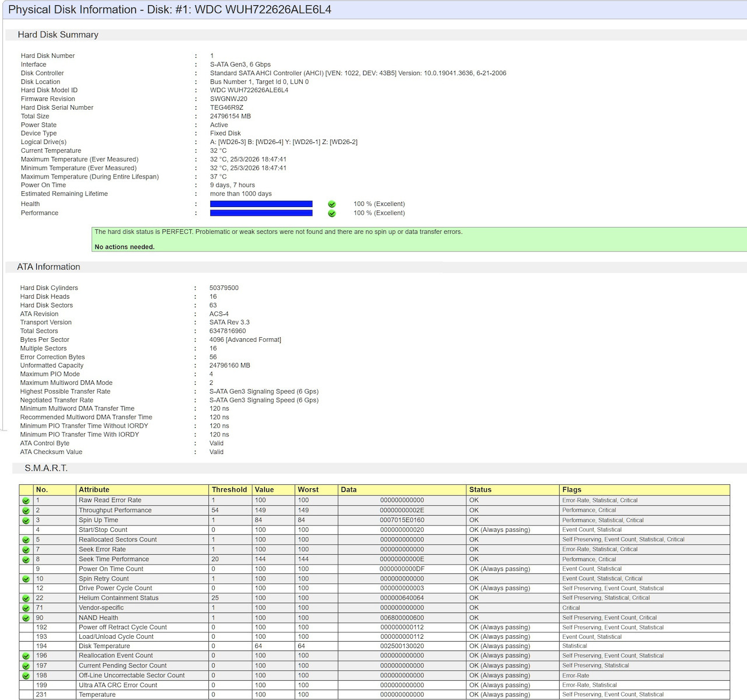
Task: Click the NAND Health data 006800000600
Action: pos(402,618)
